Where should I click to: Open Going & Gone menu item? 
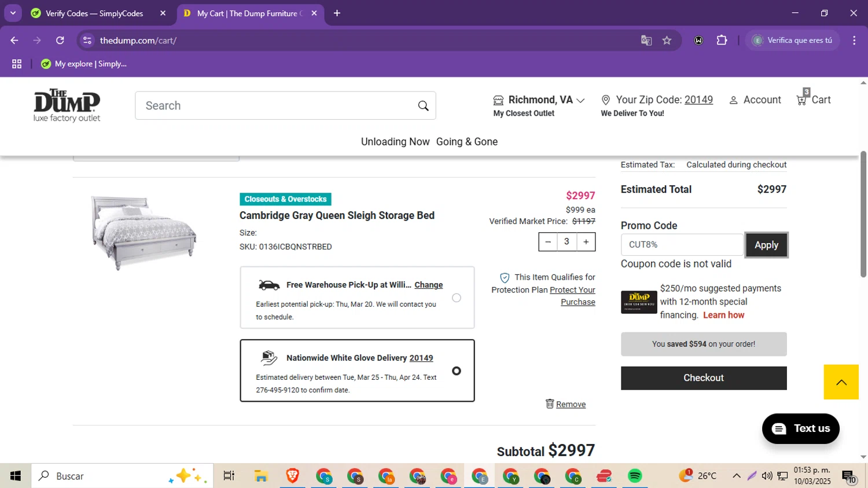click(467, 142)
